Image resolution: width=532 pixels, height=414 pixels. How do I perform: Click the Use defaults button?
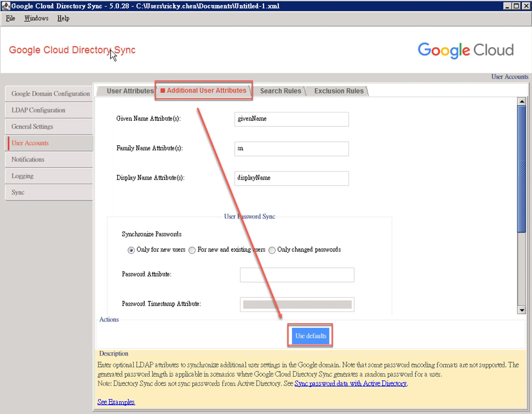(310, 336)
